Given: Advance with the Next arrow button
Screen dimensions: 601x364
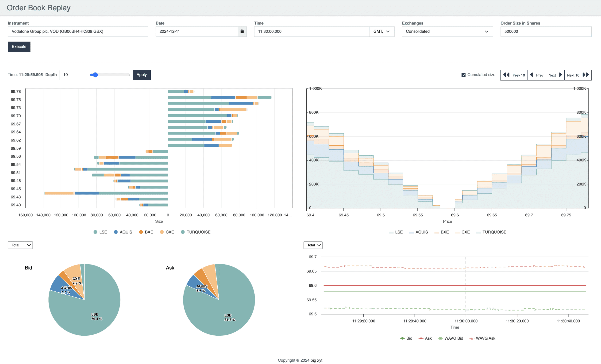Looking at the screenshot, I should coord(555,75).
